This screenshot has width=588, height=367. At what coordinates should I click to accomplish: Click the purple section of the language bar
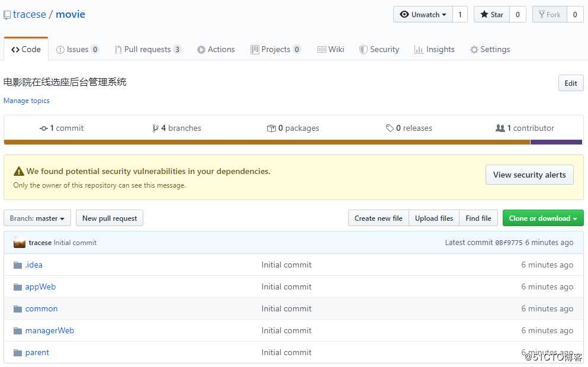click(556, 142)
